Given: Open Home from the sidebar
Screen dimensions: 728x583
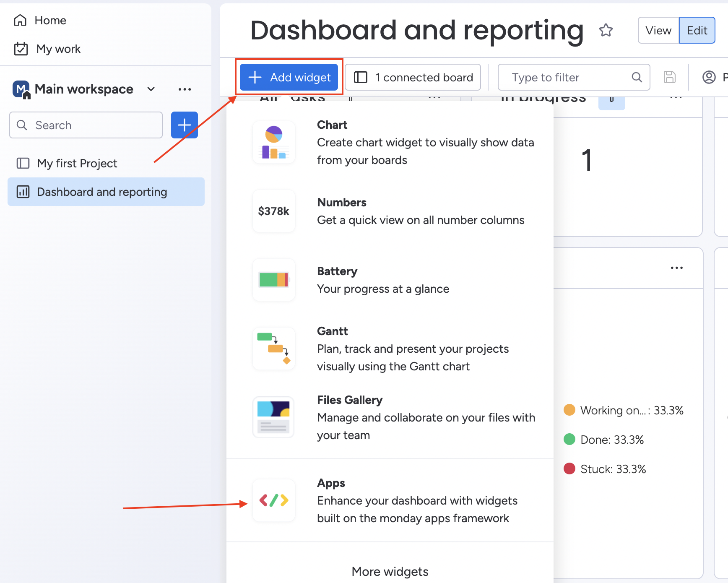Looking at the screenshot, I should point(50,20).
